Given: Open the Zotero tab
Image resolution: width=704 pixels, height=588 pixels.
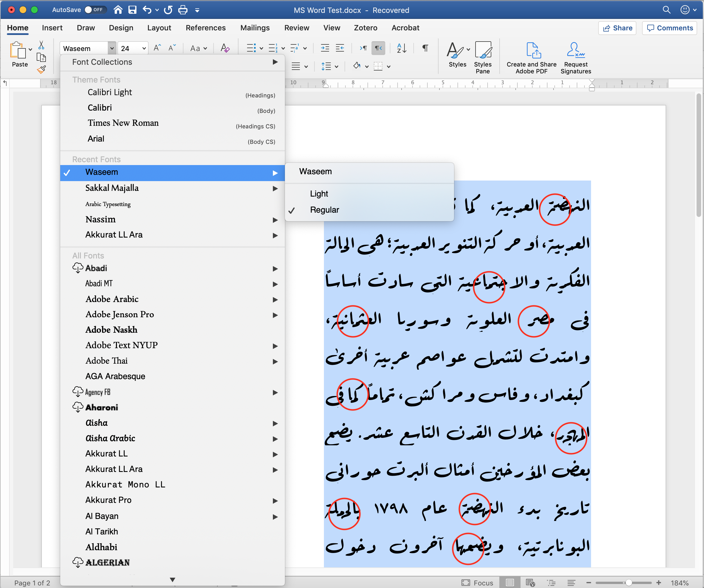Looking at the screenshot, I should 365,28.
